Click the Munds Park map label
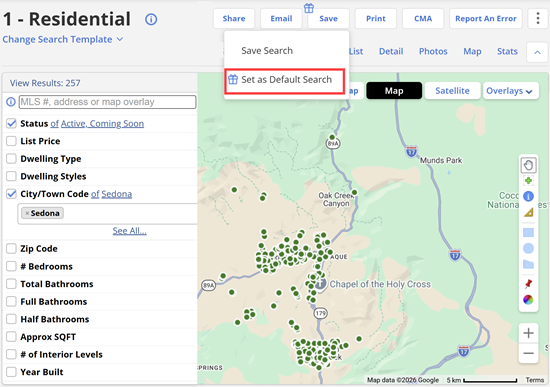Viewport: 550px width, 387px height. coord(441,160)
